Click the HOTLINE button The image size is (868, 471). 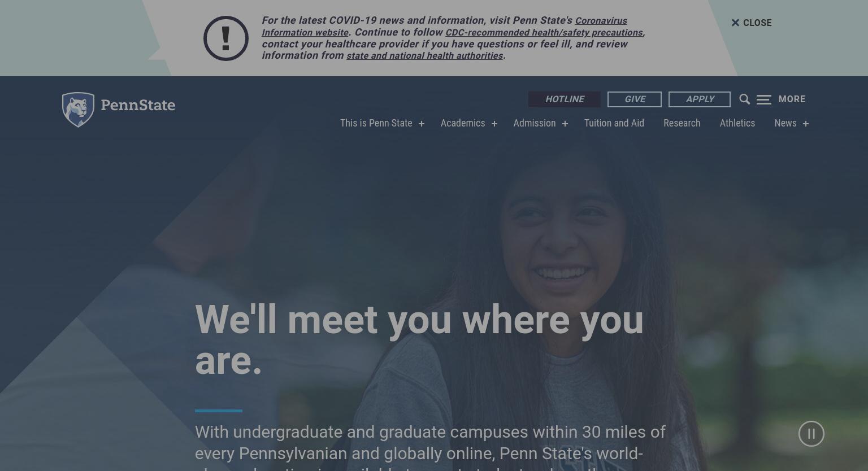click(x=565, y=99)
